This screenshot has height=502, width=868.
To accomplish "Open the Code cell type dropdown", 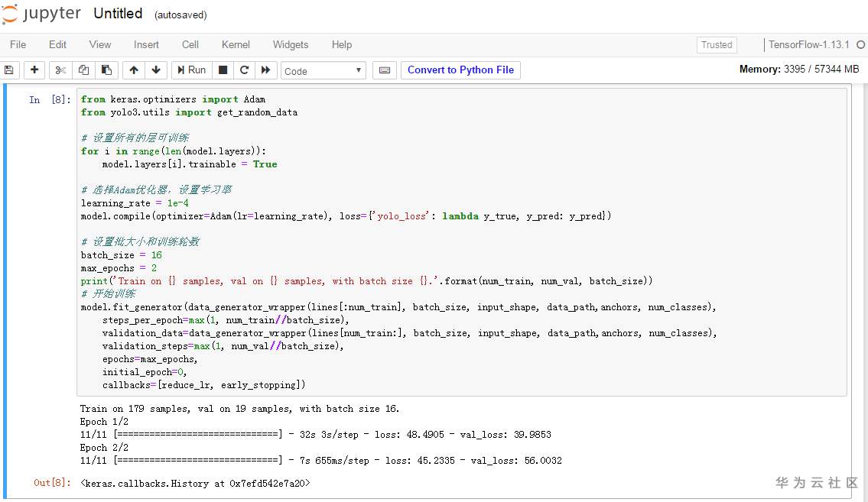I will pyautogui.click(x=323, y=70).
